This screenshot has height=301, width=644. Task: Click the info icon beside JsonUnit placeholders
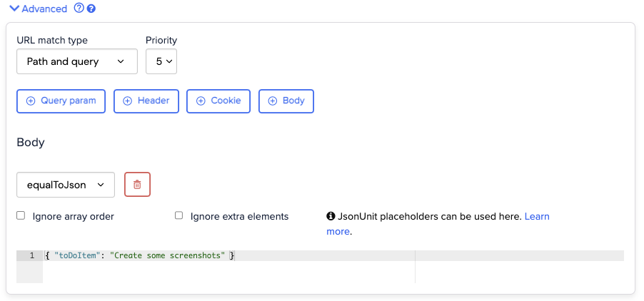[x=331, y=216]
